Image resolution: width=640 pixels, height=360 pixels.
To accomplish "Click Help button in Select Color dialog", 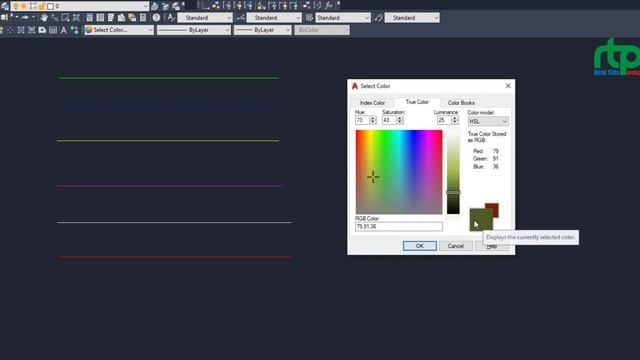I will click(x=492, y=246).
